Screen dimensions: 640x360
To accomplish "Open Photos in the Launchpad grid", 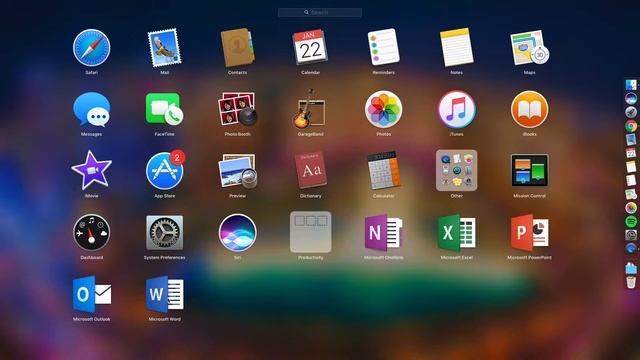I will pos(383,109).
